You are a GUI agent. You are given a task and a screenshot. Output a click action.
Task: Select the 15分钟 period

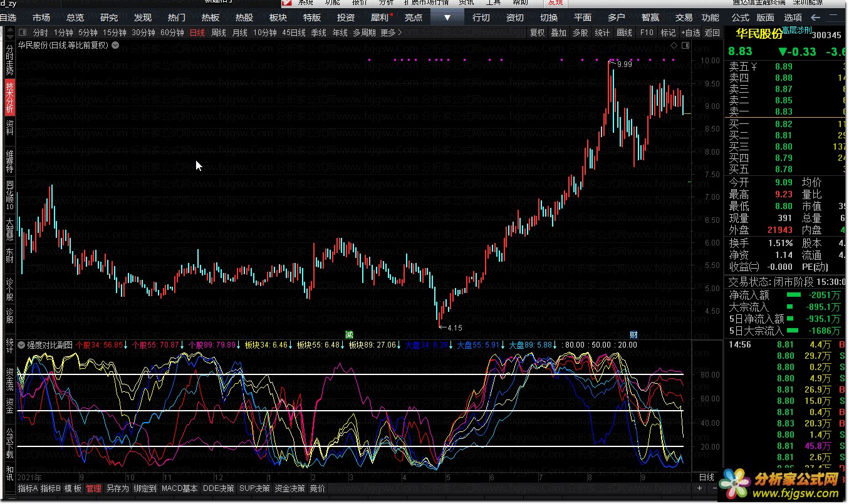coord(115,33)
